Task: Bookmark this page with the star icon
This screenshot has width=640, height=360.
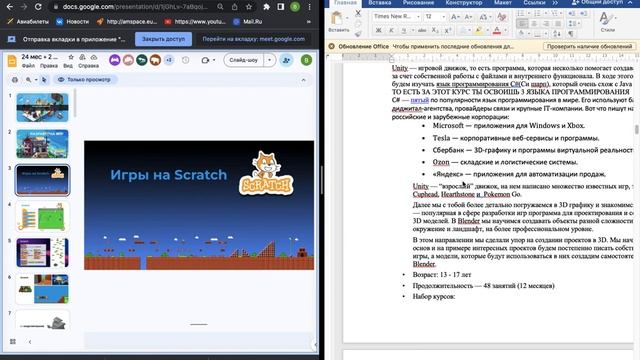Action: (249, 7)
